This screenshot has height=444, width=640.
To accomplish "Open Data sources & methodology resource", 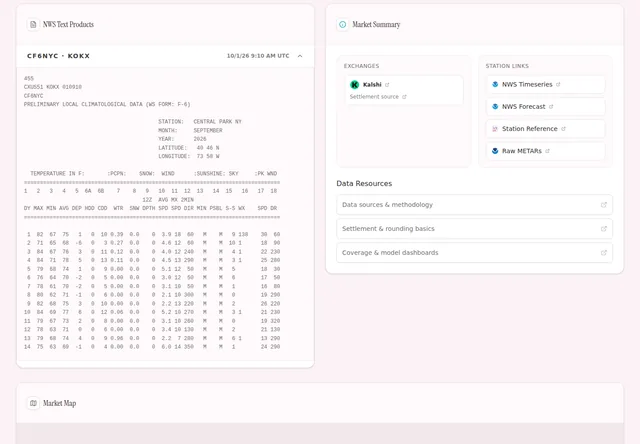I will tap(474, 205).
